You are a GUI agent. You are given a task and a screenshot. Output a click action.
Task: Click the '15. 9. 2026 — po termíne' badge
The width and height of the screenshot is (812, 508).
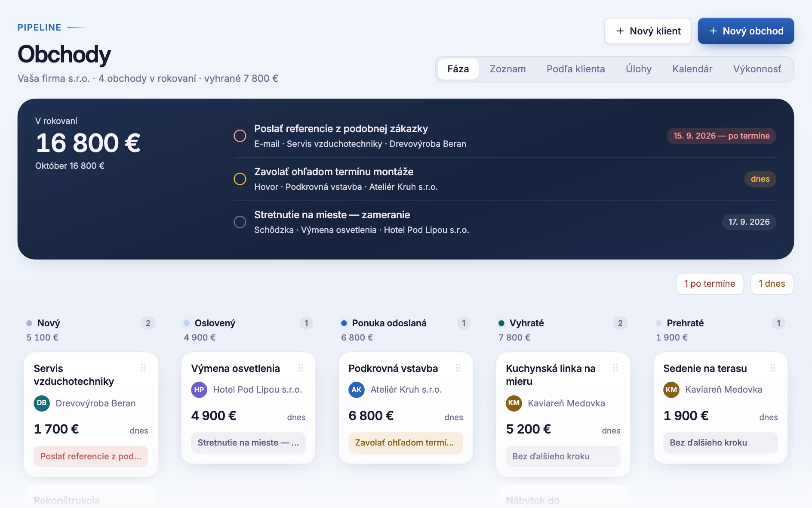tap(721, 136)
